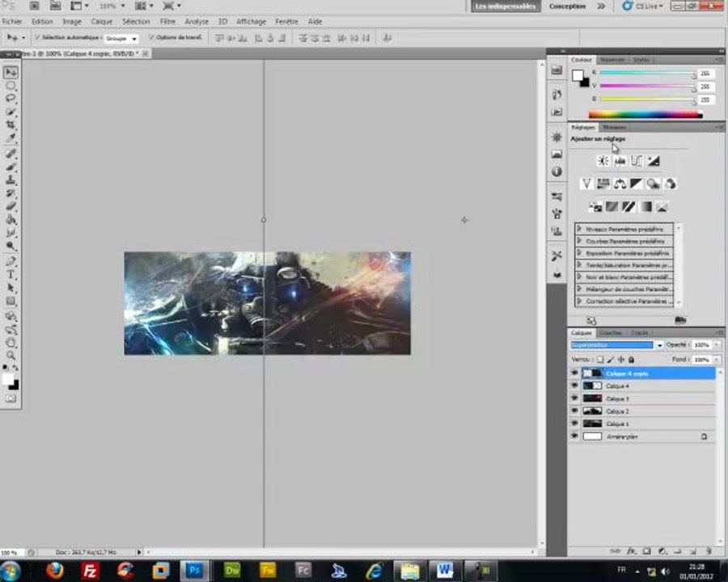Screen dimensions: 728x582
Task: Toggle Options de transf. checkbox
Action: pos(151,37)
